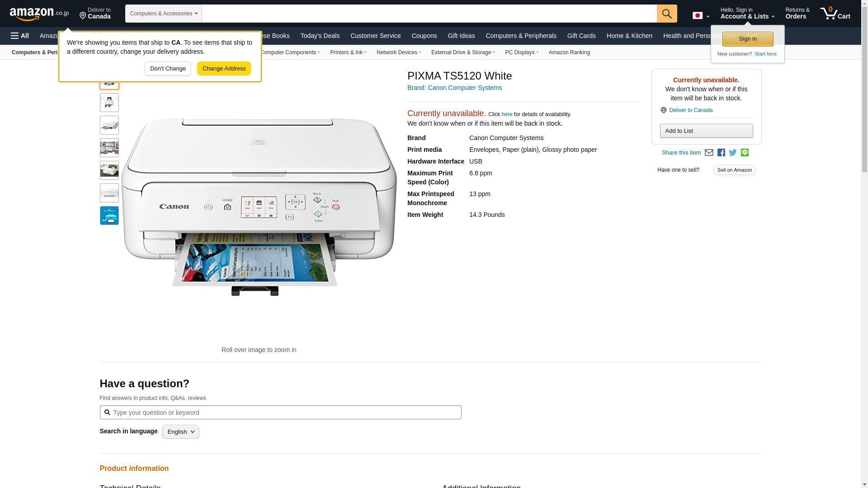Click the Change Address button
Image resolution: width=868 pixels, height=488 pixels.
(224, 69)
